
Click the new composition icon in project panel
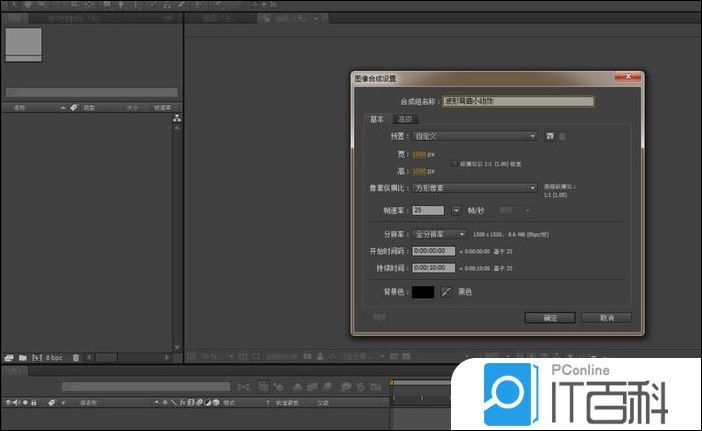(37, 356)
